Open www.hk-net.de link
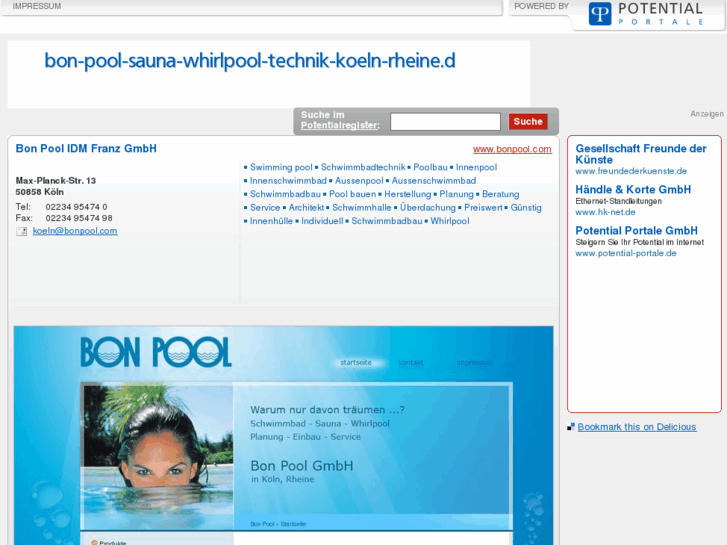Viewport: 727px width, 545px height. [x=605, y=212]
